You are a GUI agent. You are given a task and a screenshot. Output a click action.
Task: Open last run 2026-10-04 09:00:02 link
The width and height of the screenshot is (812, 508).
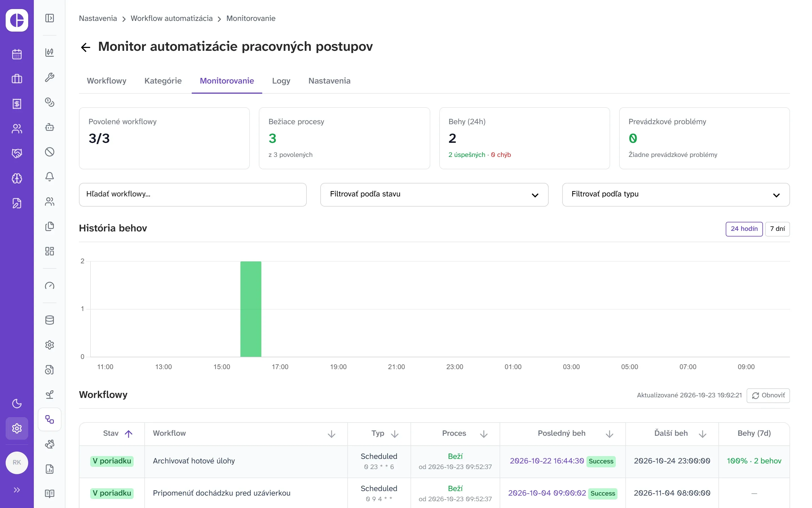(547, 493)
